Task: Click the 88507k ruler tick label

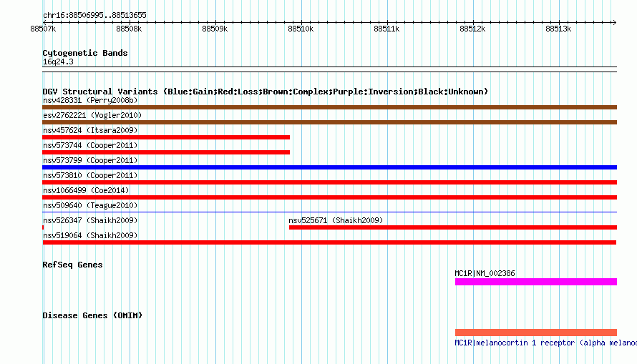Action: tap(43, 29)
